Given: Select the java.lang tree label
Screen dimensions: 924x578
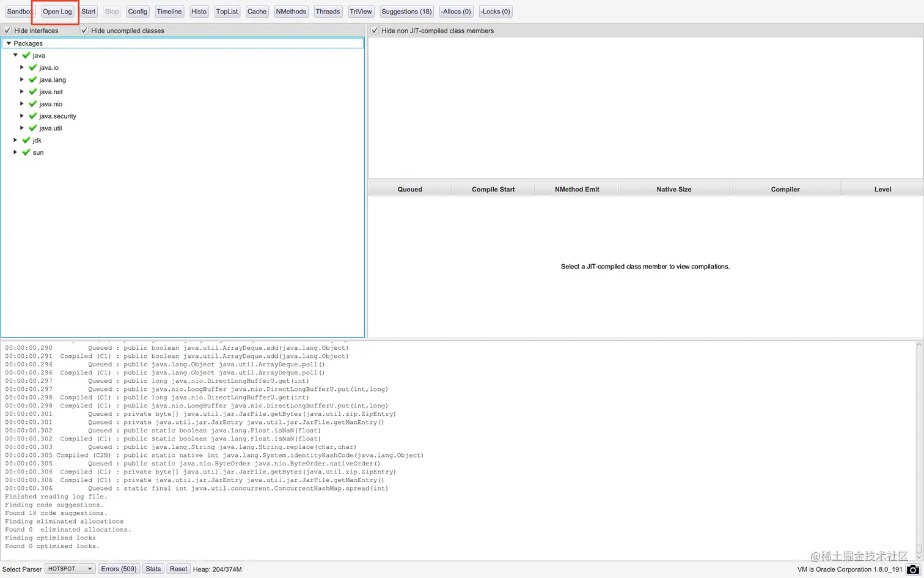Looking at the screenshot, I should (53, 80).
